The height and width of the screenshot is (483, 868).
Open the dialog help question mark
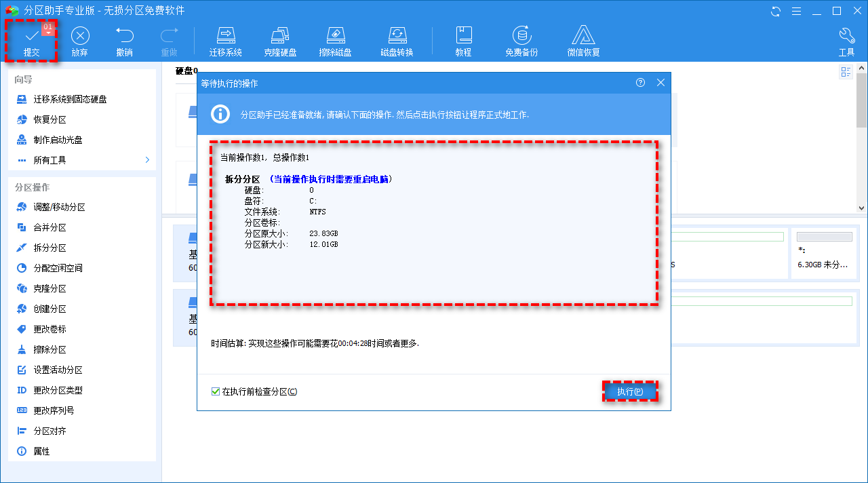639,82
